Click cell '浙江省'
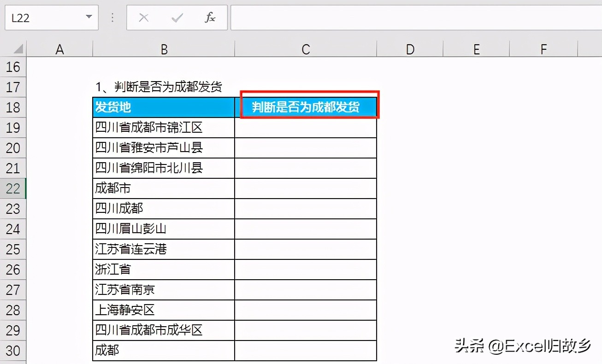This screenshot has width=602, height=364. click(164, 270)
